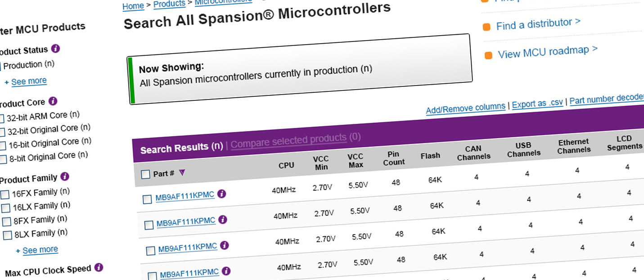
Task: Check the 16LX Family box
Action: [x=6, y=208]
